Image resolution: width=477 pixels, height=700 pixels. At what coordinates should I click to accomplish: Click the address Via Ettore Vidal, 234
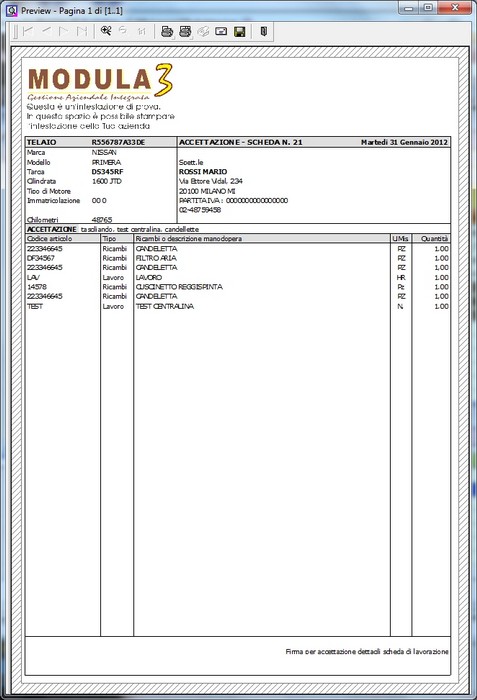(x=211, y=181)
